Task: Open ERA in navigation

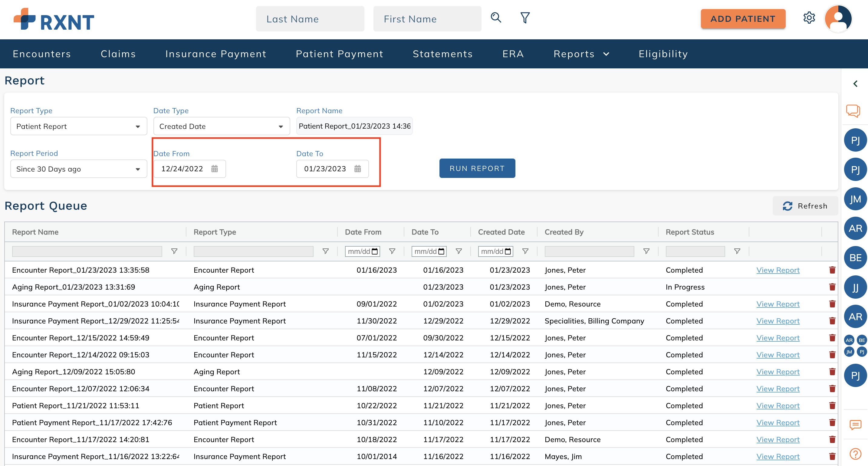Action: (513, 54)
